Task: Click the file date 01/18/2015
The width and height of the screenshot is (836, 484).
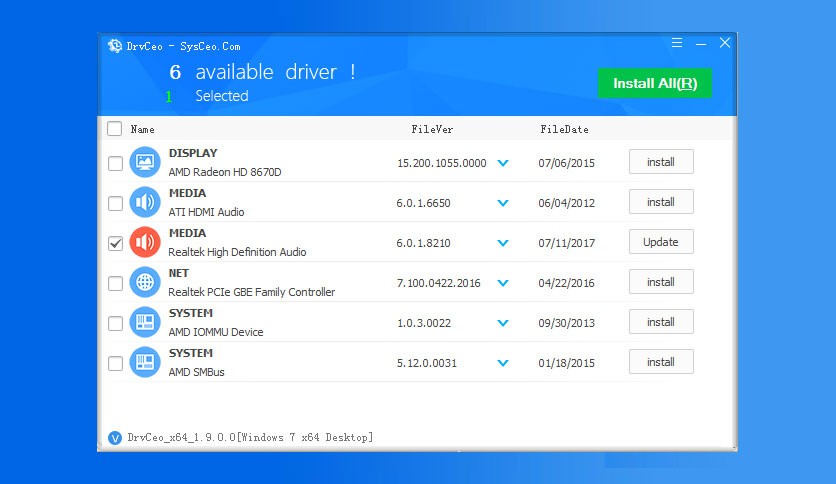Action: coord(566,363)
